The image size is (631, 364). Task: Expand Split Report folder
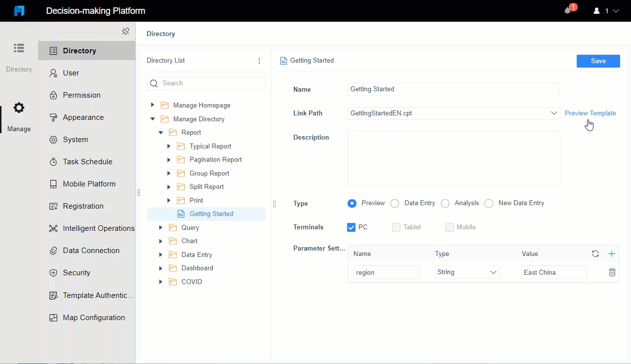pyautogui.click(x=169, y=186)
